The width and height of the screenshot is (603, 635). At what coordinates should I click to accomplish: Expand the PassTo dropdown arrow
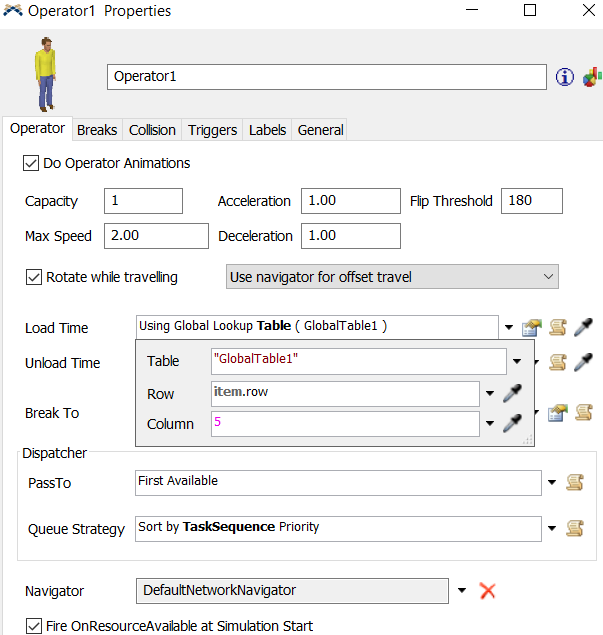tap(552, 483)
